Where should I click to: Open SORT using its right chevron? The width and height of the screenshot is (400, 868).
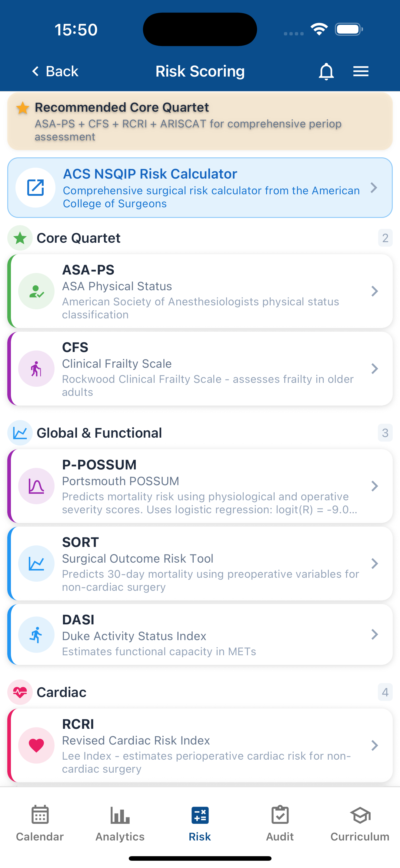(x=374, y=564)
